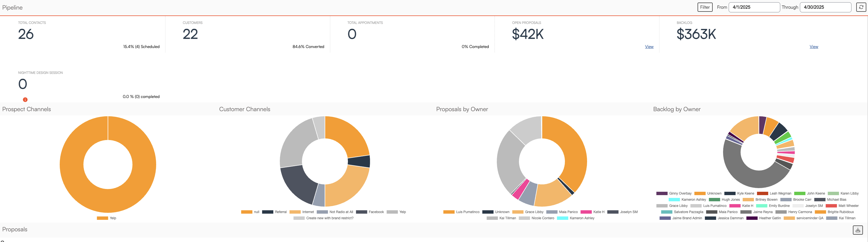The width and height of the screenshot is (868, 242).
Task: Open the View link under Backlog
Action: click(x=814, y=47)
